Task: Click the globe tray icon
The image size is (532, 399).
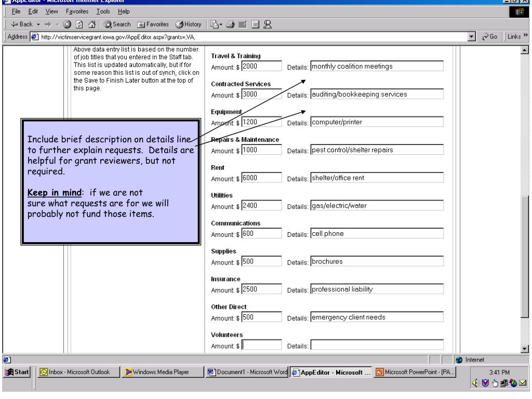Action: tap(513, 383)
